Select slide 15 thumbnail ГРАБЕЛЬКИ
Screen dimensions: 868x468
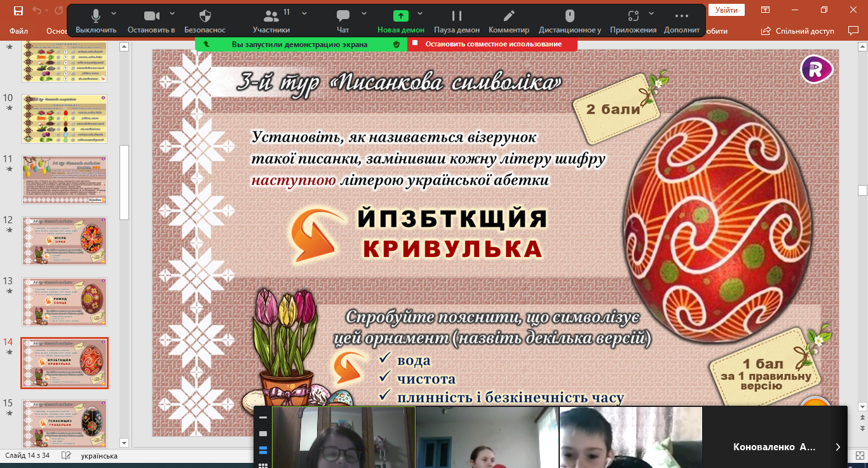[64, 424]
